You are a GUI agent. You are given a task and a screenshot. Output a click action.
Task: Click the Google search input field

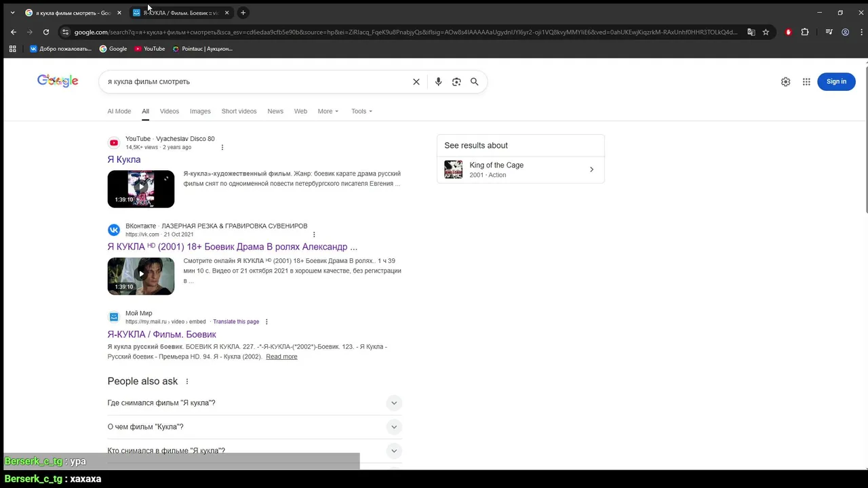(256, 81)
